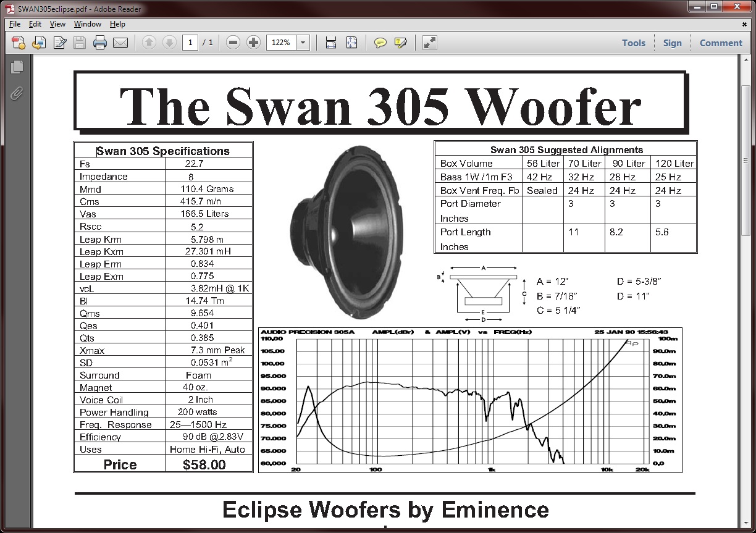Click the 'The Swan 305 Woofer' heading
The width and height of the screenshot is (756, 533).
tap(380, 106)
